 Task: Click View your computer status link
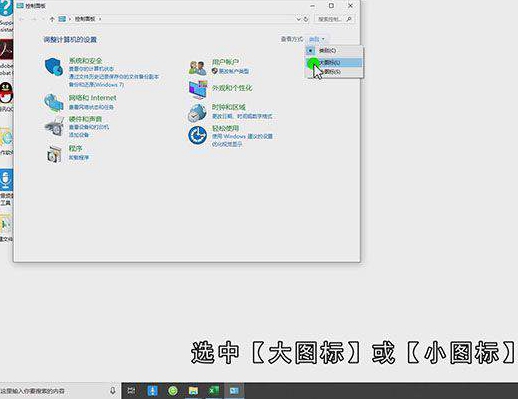tap(91, 69)
